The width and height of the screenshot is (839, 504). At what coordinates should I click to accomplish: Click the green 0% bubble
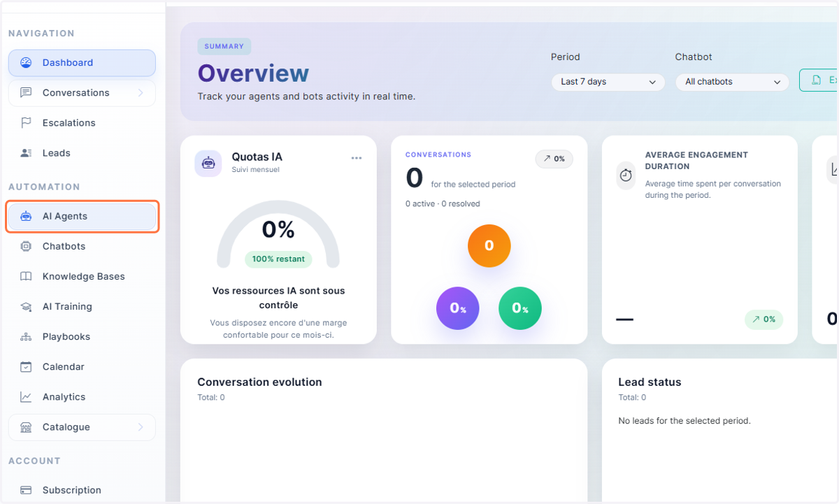coord(520,308)
